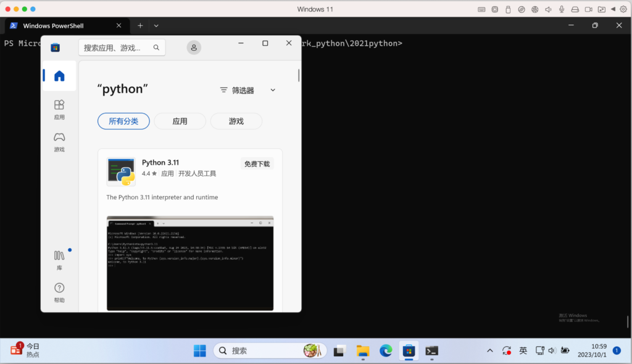Open the volume tray icon
632x364 pixels.
pos(552,350)
